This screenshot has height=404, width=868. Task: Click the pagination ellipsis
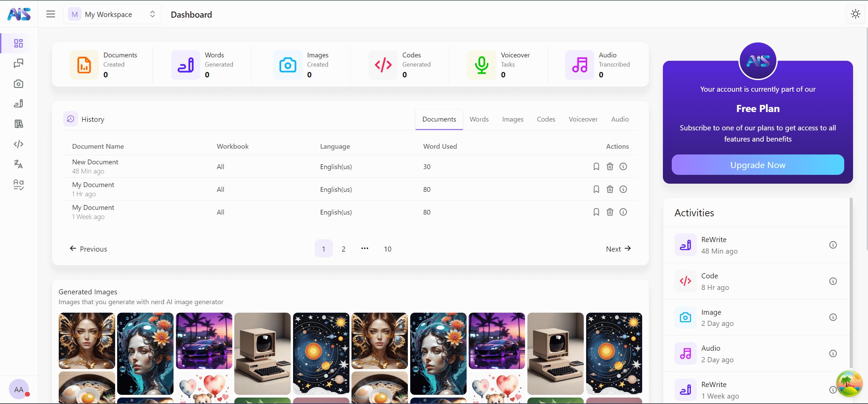click(x=365, y=249)
